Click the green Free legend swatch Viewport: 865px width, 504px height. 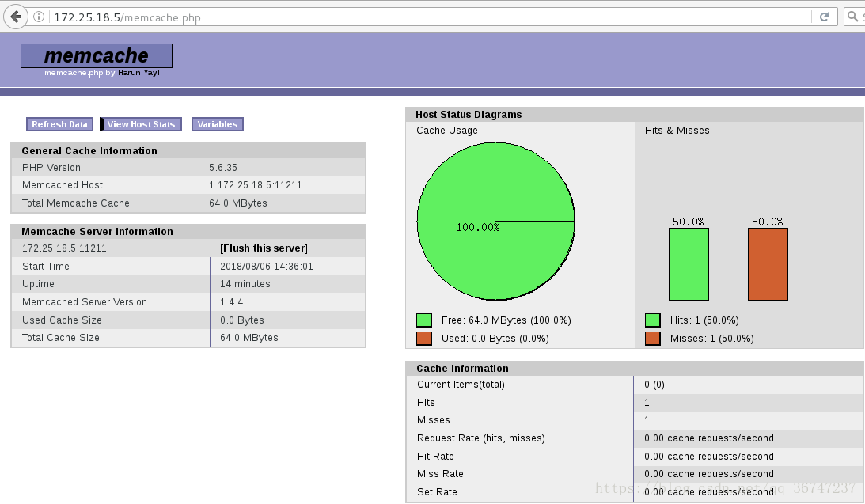pyautogui.click(x=424, y=320)
